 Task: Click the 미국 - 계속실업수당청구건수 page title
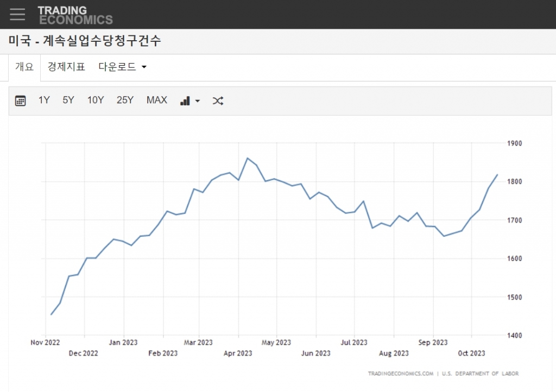point(85,41)
